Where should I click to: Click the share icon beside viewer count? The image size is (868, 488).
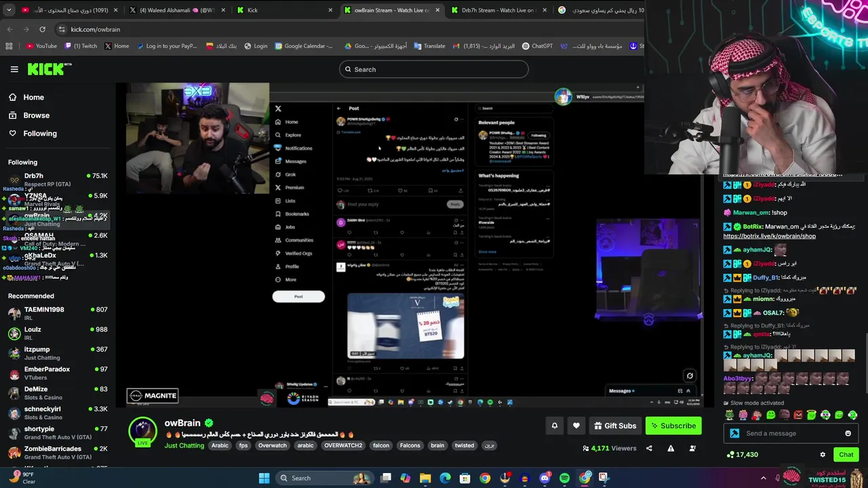[649, 448]
